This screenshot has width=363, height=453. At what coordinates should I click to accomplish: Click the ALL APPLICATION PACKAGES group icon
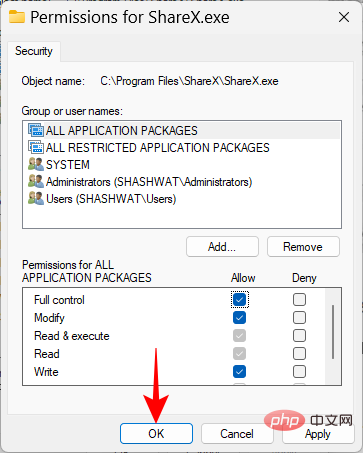(36, 130)
